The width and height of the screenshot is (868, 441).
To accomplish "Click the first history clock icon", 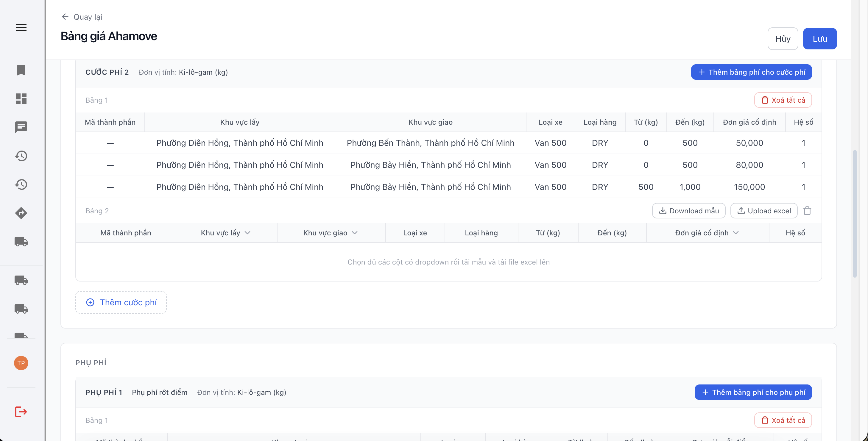I will (x=21, y=156).
